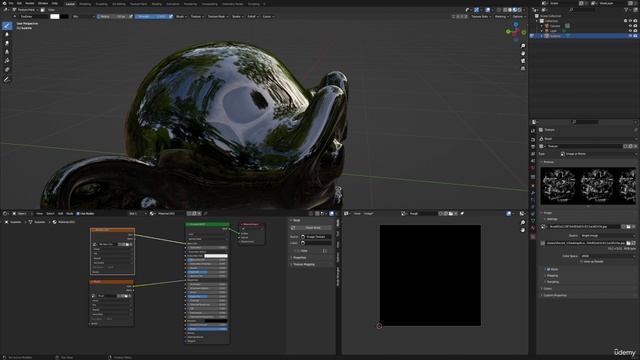Hide the Camera object via eye icon
640x360 pixels.
click(x=630, y=26)
